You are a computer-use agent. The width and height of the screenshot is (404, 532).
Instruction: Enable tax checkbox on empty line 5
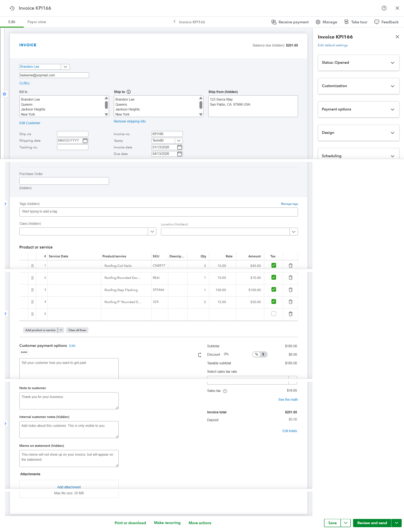point(273,314)
